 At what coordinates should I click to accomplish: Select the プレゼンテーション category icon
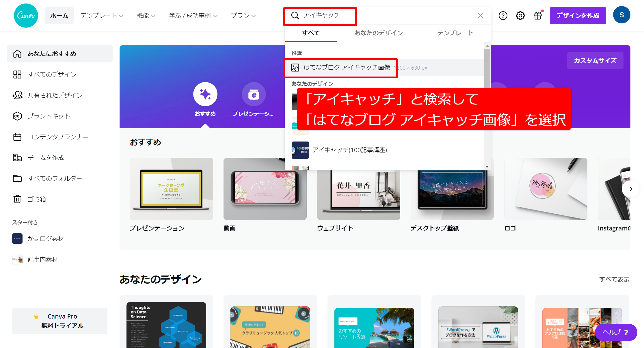point(254,94)
